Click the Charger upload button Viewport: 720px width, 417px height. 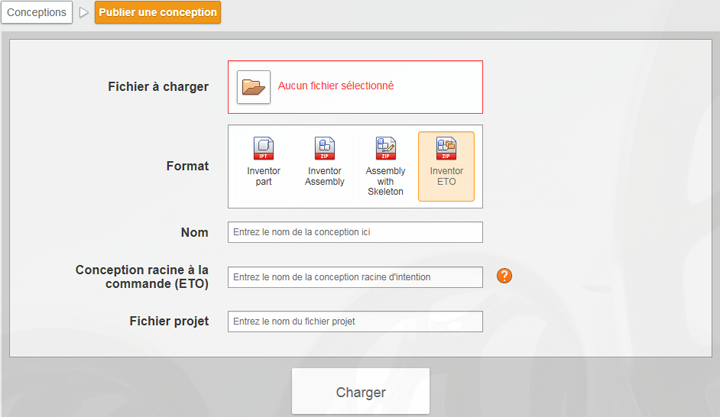[361, 392]
